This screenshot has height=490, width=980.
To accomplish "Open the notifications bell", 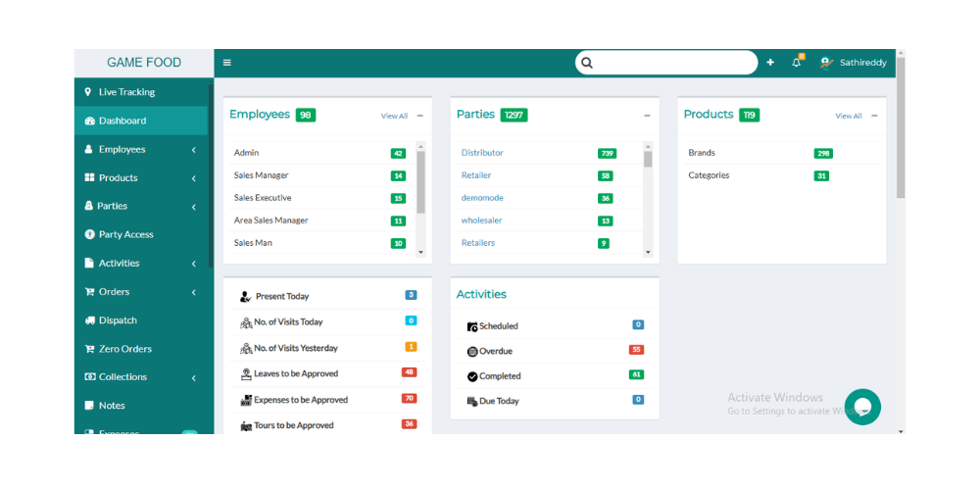I will tap(796, 63).
